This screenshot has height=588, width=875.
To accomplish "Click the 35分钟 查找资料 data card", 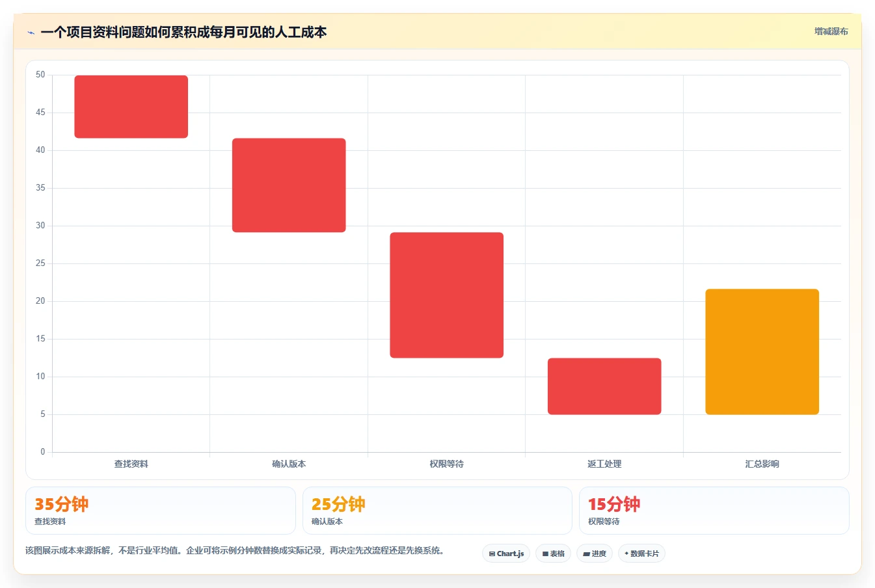I will 161,511.
